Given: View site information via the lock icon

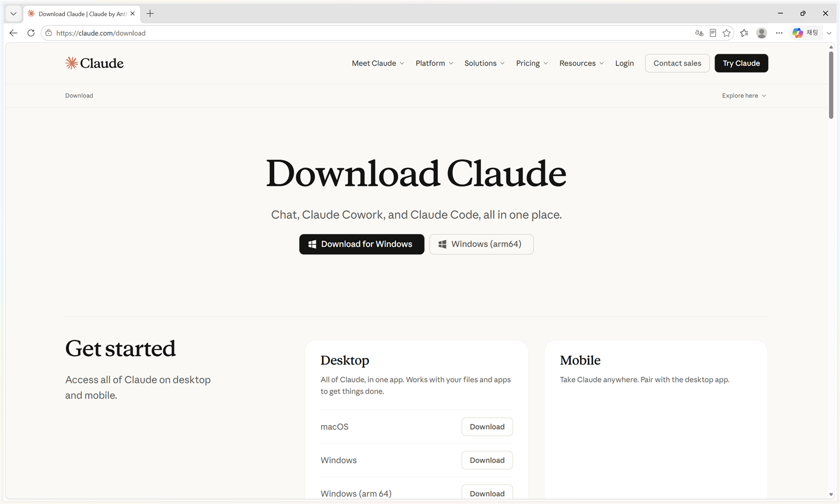Looking at the screenshot, I should pyautogui.click(x=49, y=33).
